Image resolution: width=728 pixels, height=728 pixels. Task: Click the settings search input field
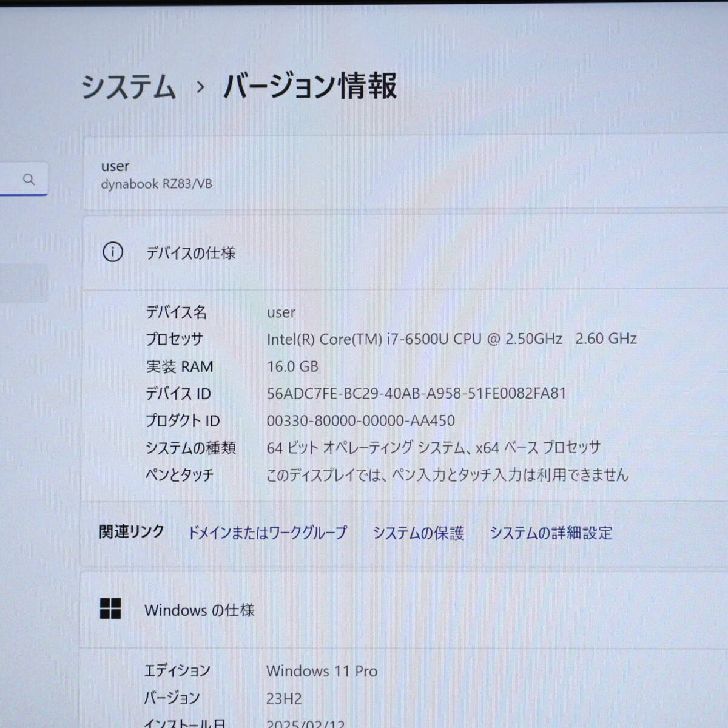(x=24, y=179)
